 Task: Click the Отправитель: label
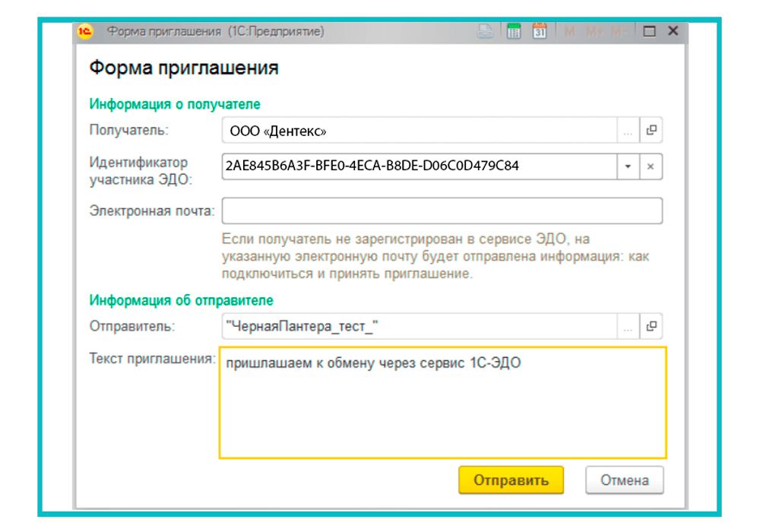tap(131, 327)
